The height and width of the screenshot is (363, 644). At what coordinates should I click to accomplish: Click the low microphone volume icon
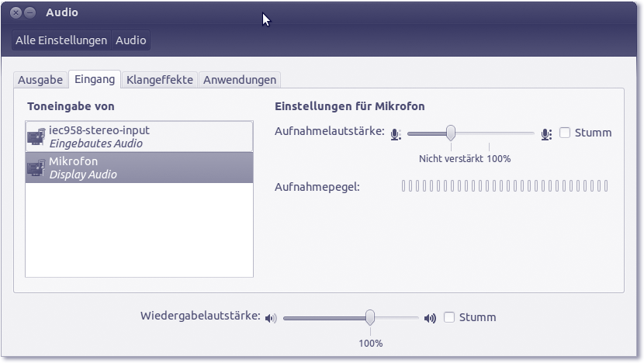[396, 133]
